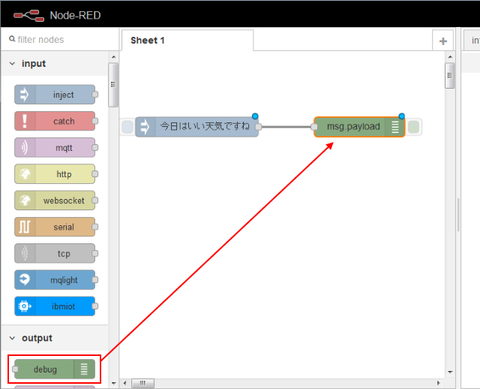Select the debug output node in the palette
The height and width of the screenshot is (389, 480).
point(55,369)
